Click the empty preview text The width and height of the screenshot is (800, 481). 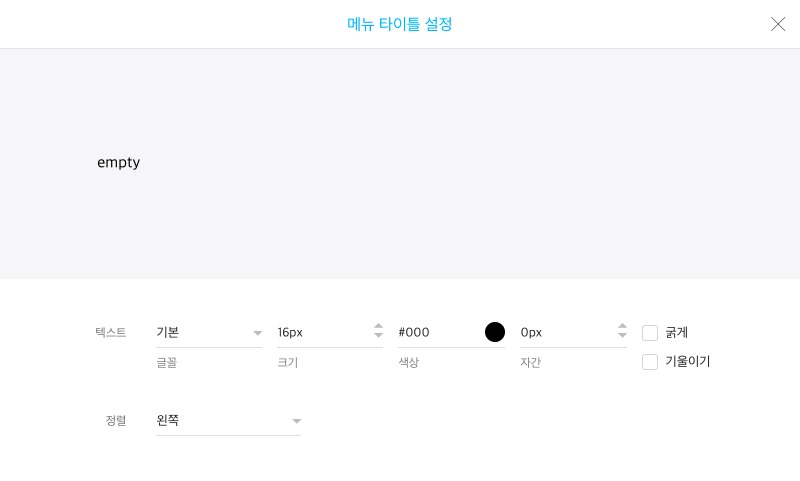pyautogui.click(x=118, y=163)
